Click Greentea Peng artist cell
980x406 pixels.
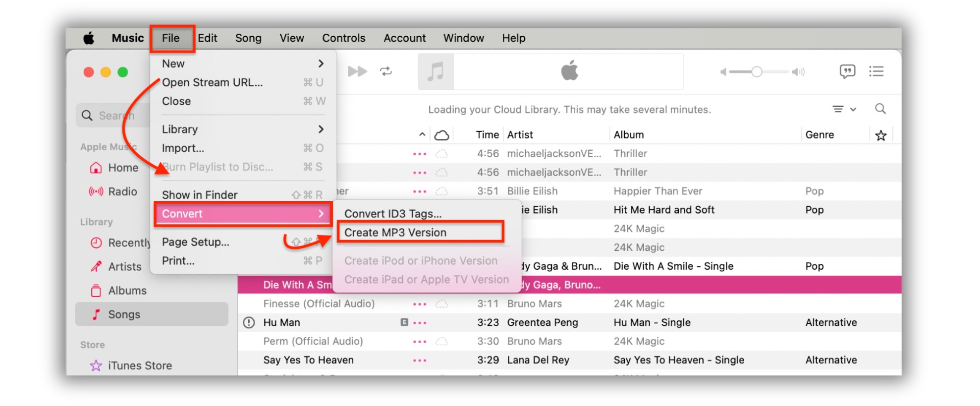point(542,323)
